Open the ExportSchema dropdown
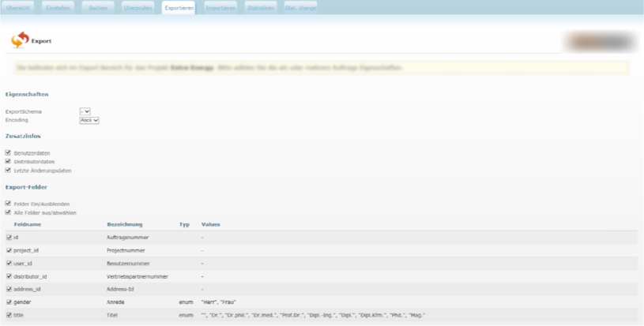Screen dimensions: 644x326 (x=85, y=111)
